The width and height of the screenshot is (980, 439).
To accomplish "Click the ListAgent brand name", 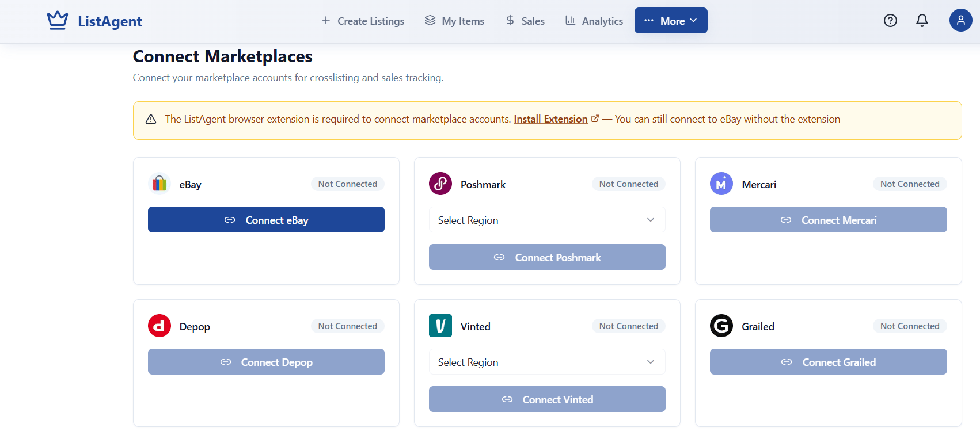I will [x=110, y=21].
